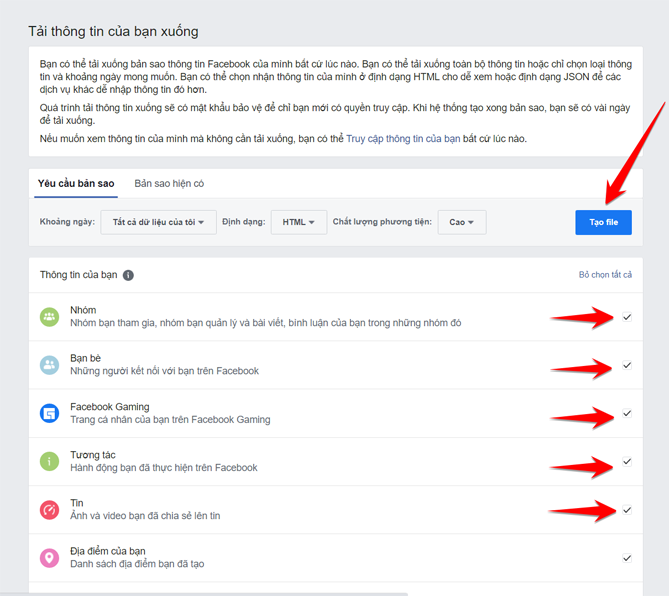Open the Tất cả dữ liệu của tôi dropdown

(x=158, y=222)
